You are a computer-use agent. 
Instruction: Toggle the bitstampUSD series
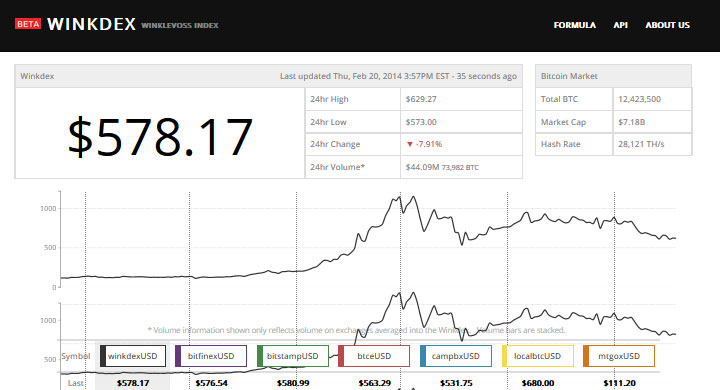tap(292, 356)
